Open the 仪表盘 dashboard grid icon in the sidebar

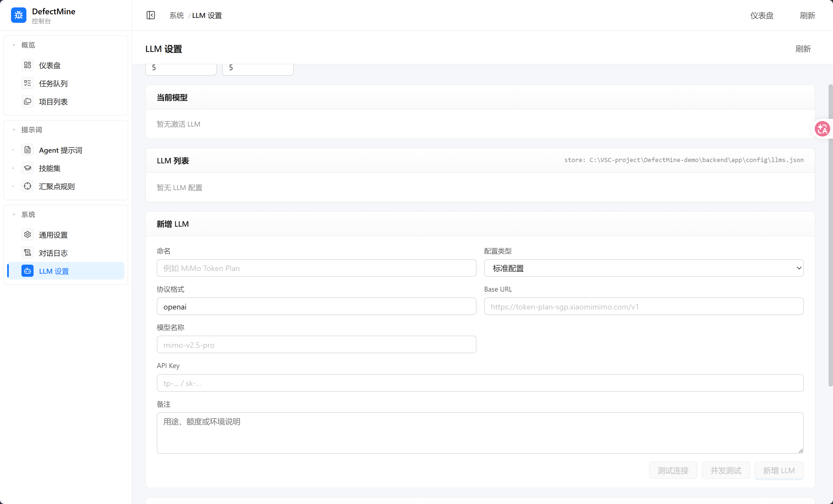[x=28, y=65]
